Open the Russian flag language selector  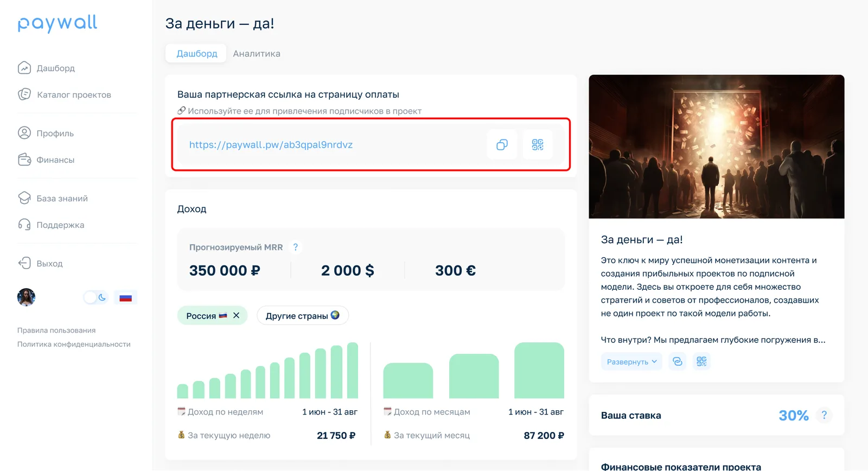coord(126,297)
